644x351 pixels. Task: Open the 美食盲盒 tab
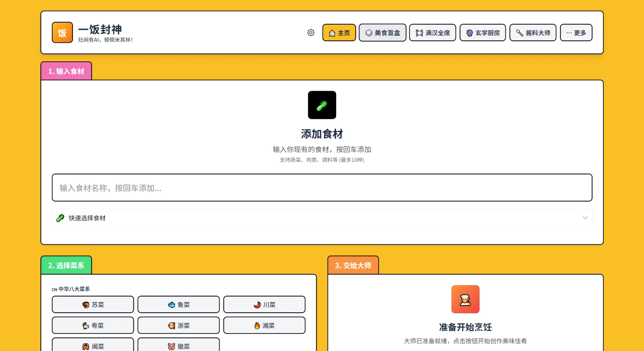click(x=382, y=33)
